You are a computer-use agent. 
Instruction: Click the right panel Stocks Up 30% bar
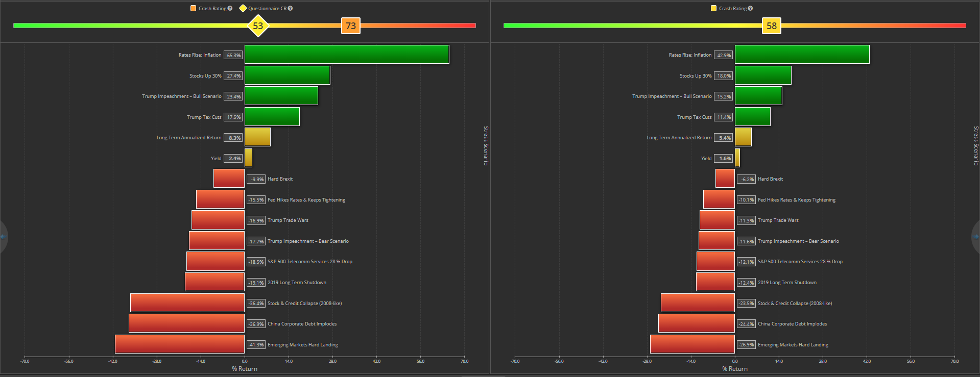(762, 76)
